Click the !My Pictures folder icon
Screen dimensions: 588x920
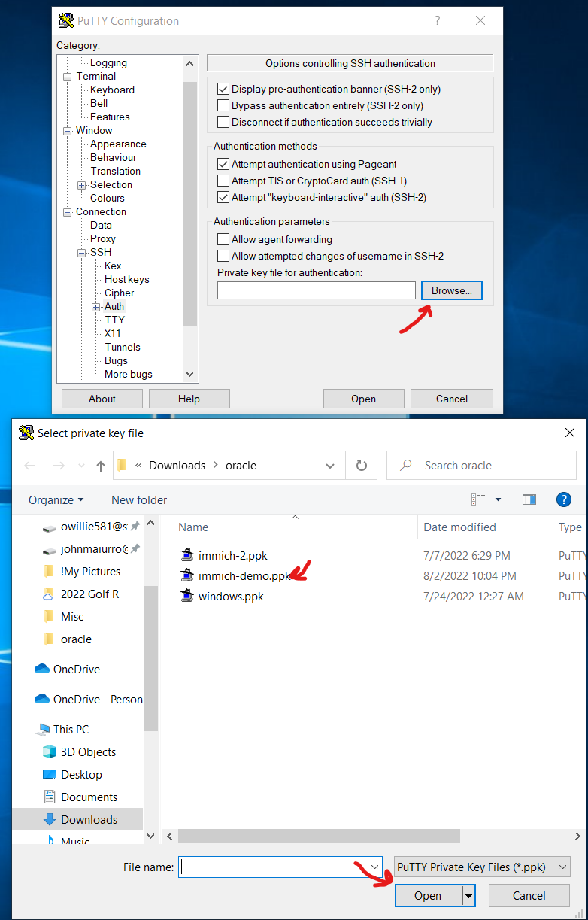(x=49, y=572)
